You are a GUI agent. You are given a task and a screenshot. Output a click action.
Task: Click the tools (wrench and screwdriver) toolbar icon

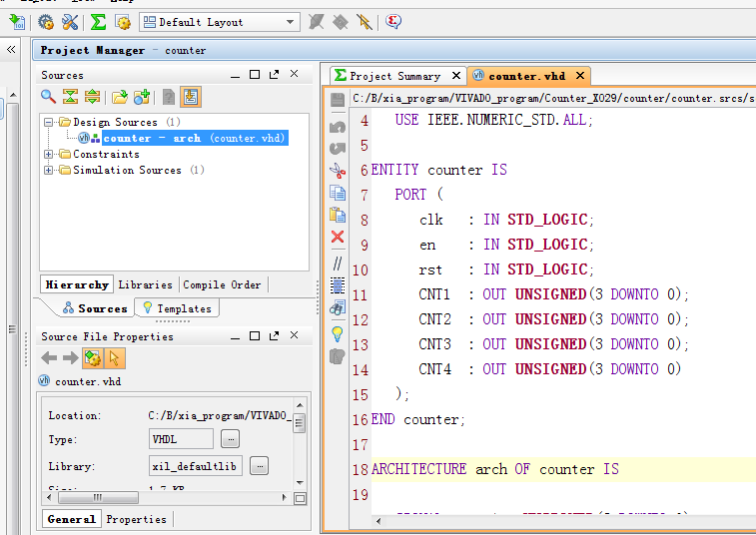[x=70, y=22]
